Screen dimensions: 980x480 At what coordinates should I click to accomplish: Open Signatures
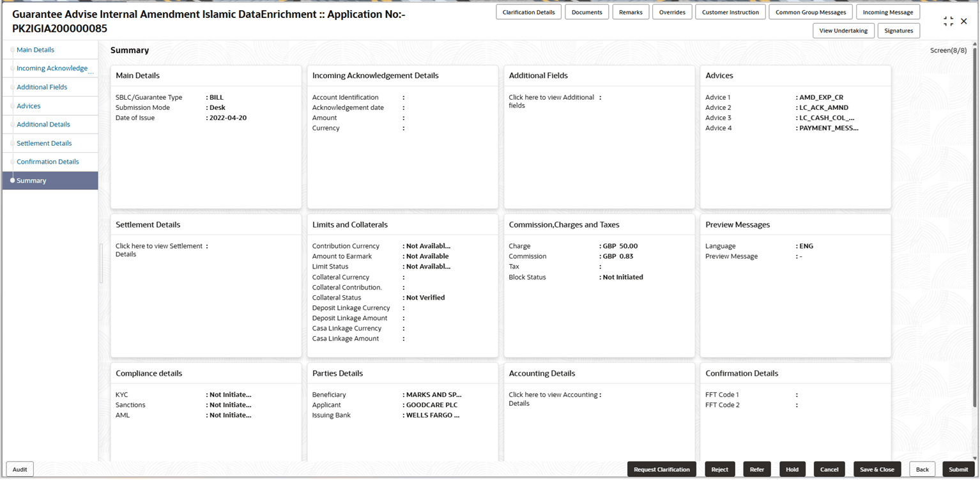898,31
